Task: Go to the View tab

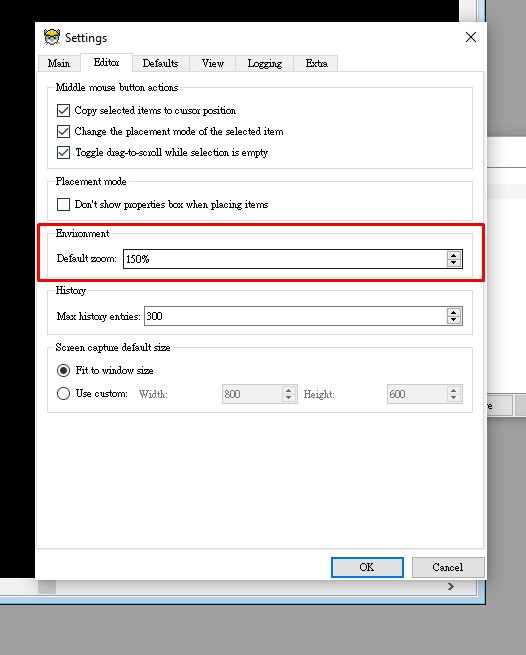Action: pos(213,63)
